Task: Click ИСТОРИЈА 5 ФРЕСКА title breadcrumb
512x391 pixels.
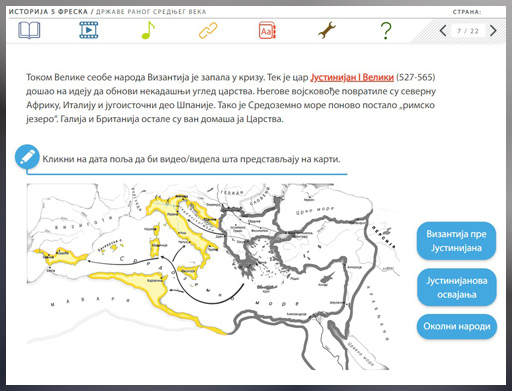Action: [x=48, y=12]
